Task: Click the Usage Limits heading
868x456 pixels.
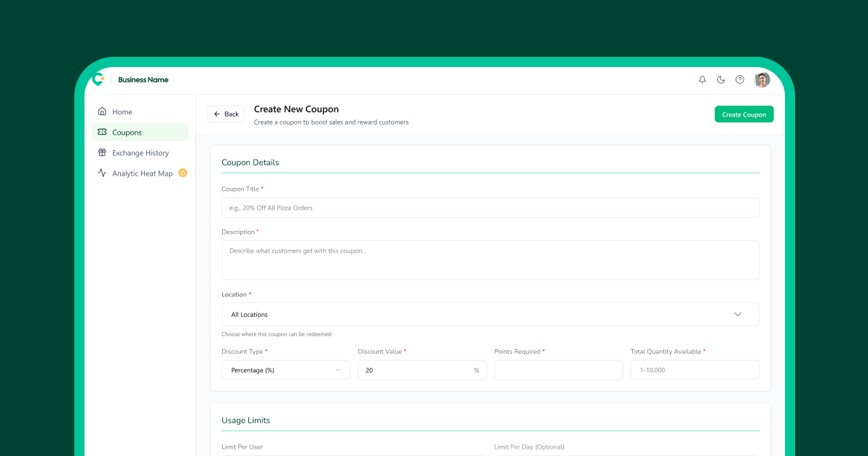Action: click(246, 420)
